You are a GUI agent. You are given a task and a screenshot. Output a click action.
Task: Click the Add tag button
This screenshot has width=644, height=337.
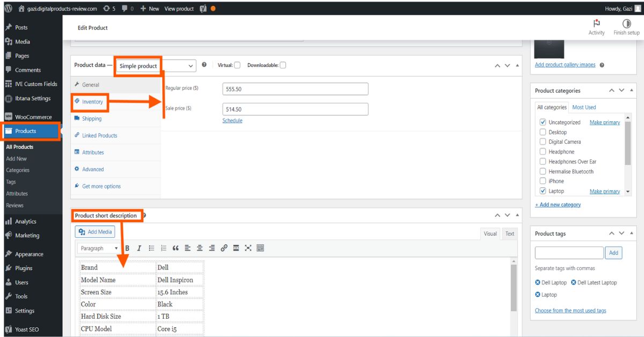coord(613,253)
